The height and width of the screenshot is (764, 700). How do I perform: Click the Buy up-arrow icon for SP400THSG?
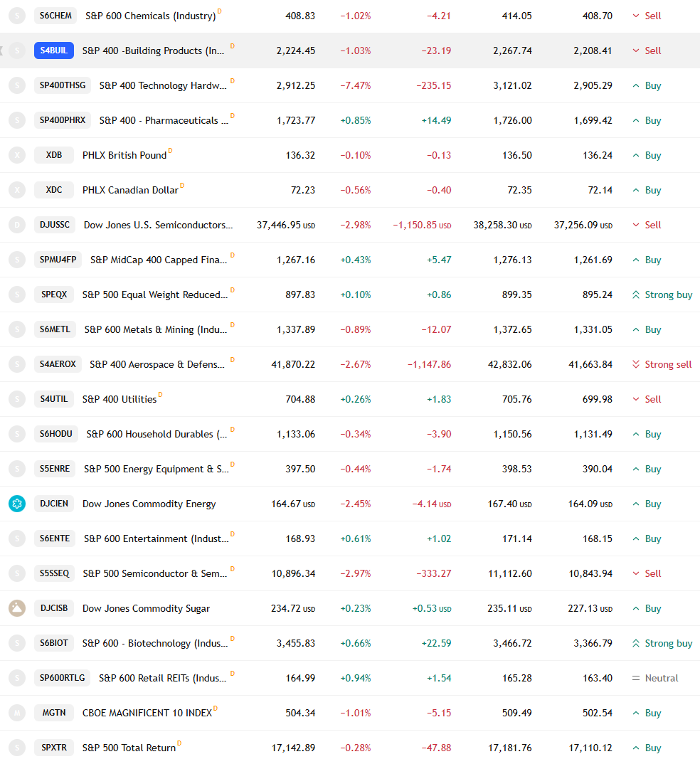636,85
